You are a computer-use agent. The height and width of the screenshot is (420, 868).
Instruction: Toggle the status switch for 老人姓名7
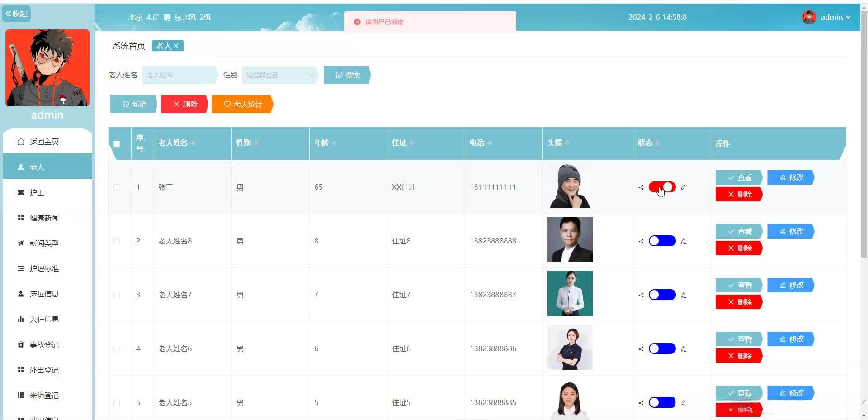pyautogui.click(x=662, y=295)
